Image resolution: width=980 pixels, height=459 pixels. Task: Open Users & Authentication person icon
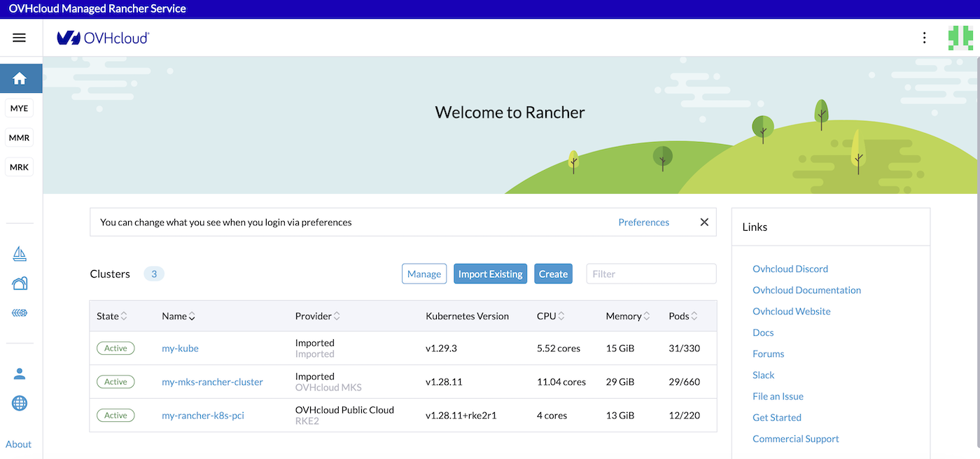pos(20,373)
